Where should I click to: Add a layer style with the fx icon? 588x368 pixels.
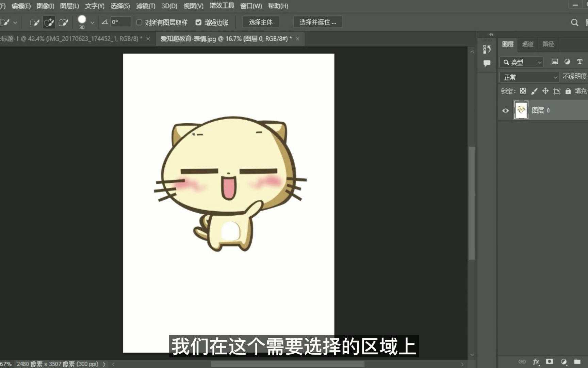click(537, 362)
